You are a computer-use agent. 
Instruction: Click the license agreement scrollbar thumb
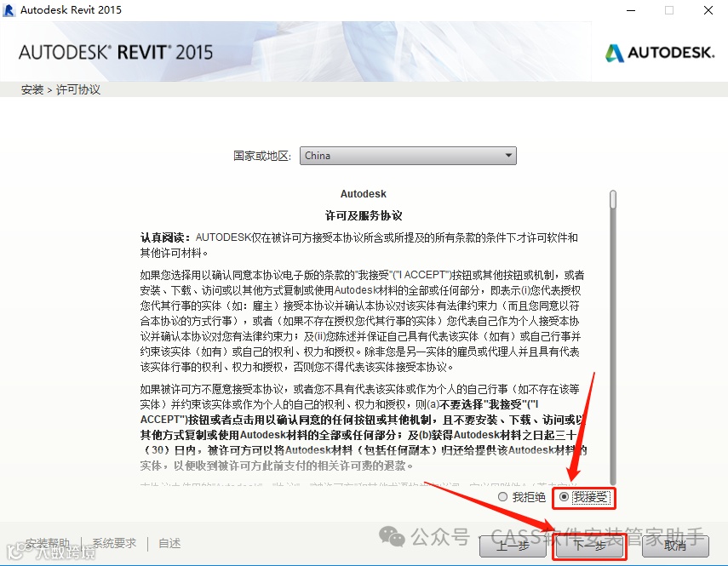point(613,199)
